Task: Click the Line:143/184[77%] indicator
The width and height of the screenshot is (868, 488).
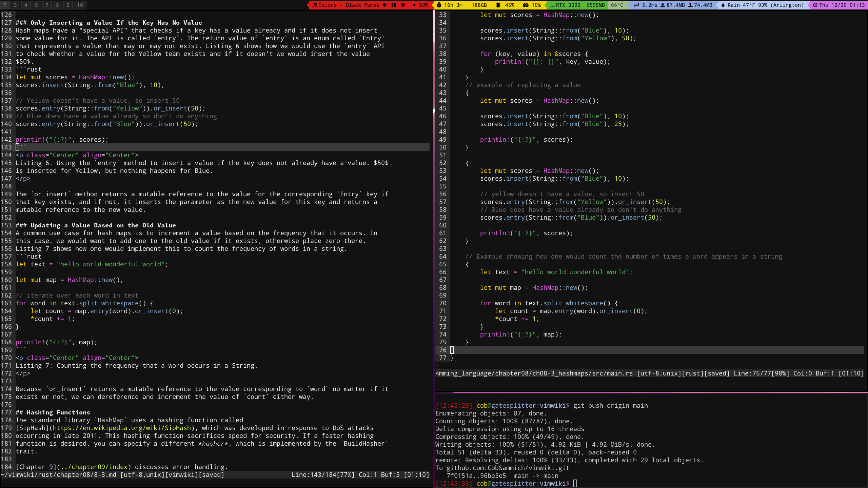Action: (x=323, y=475)
